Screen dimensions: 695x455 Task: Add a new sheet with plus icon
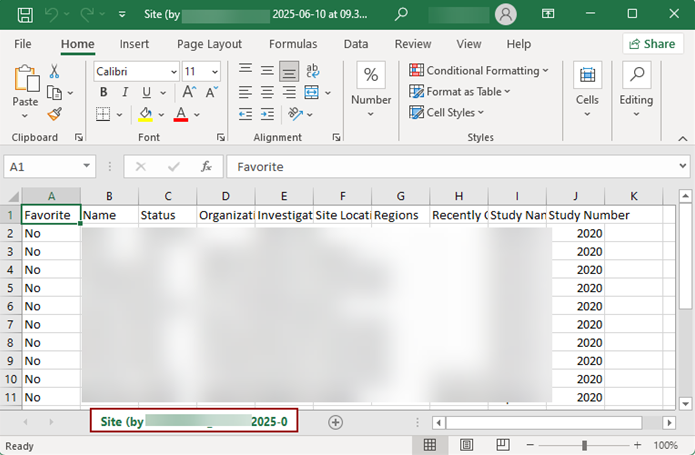(335, 422)
